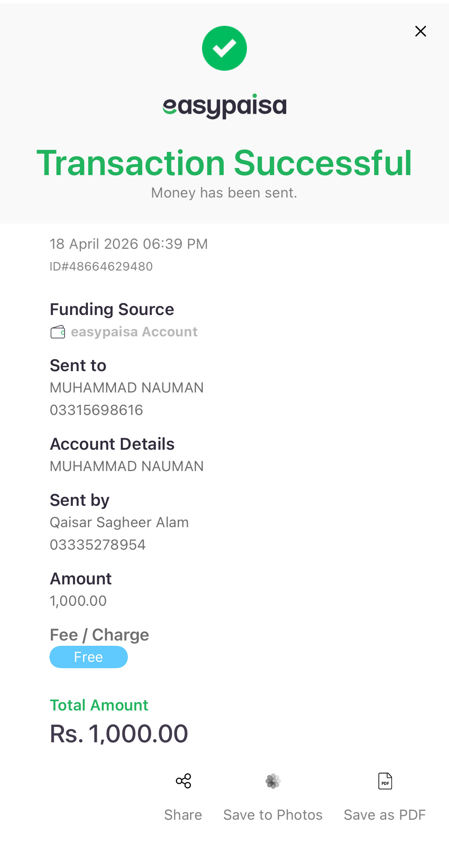Tap the blue Free fee badge
The image size is (449, 868).
[89, 657]
